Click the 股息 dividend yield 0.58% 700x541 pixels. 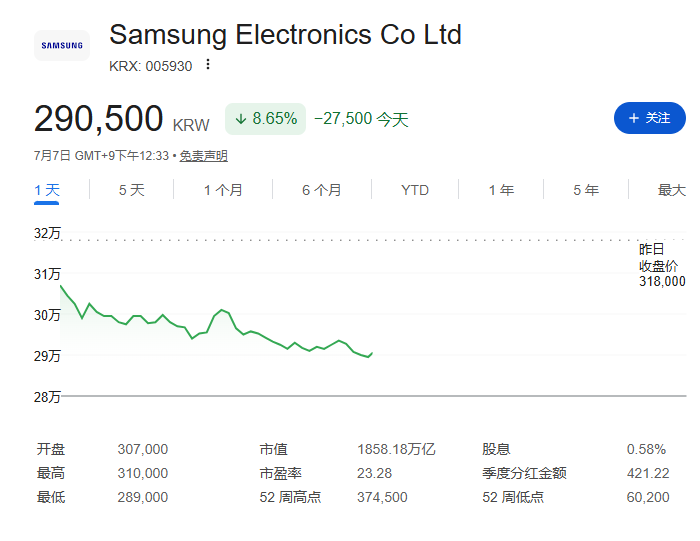[x=646, y=449]
